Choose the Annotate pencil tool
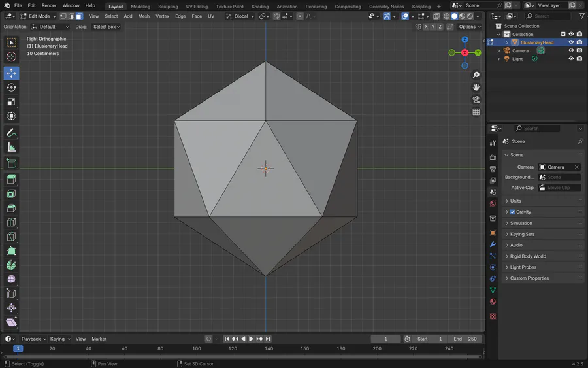The height and width of the screenshot is (368, 588). click(x=11, y=133)
